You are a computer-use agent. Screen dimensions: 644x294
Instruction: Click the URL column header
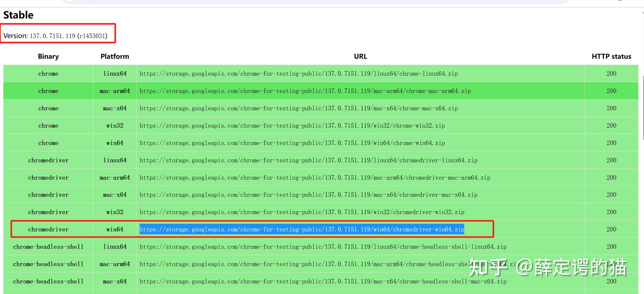(360, 57)
